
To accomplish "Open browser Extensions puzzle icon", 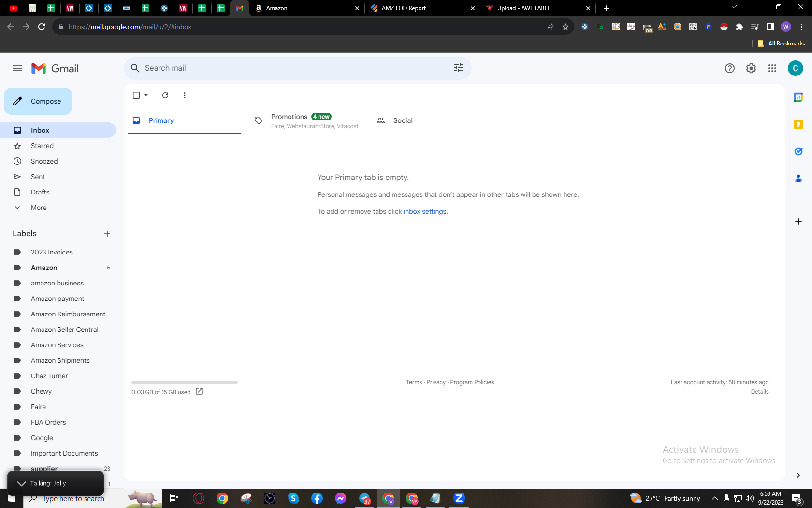I will coord(739,27).
